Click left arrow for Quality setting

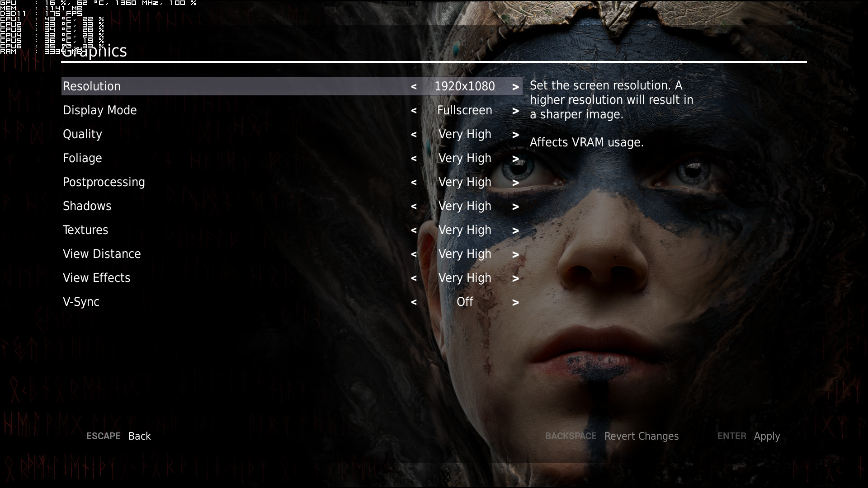[414, 135]
